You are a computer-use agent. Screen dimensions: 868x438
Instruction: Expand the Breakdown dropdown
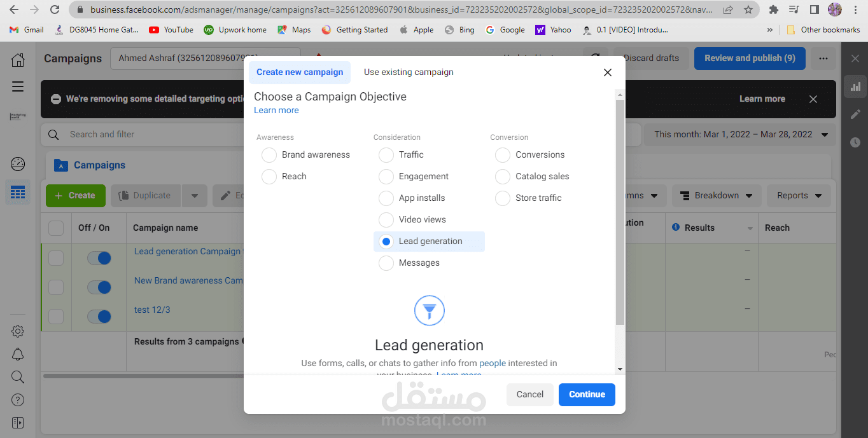click(x=717, y=196)
